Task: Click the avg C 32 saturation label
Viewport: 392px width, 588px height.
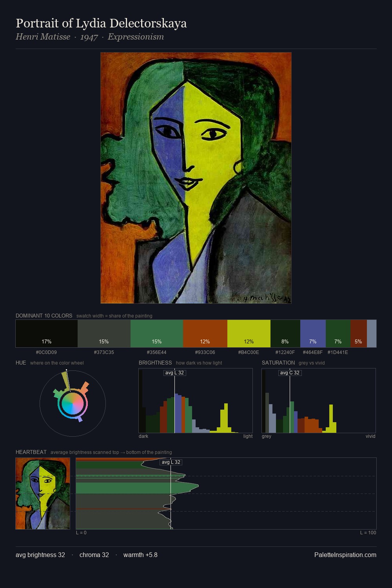Action: click(290, 373)
